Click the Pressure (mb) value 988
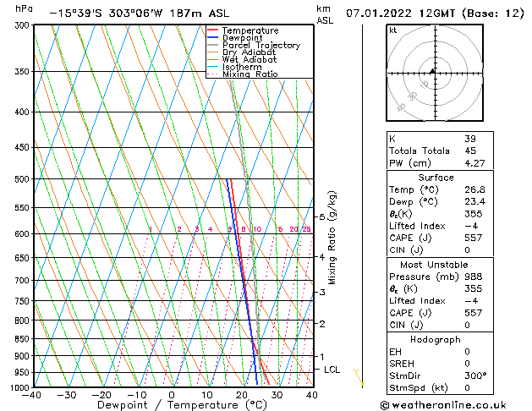The width and height of the screenshot is (532, 411). click(x=474, y=277)
